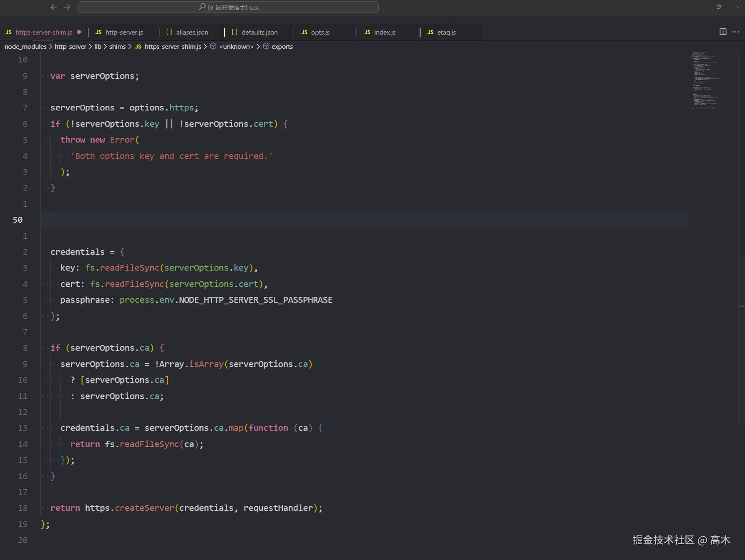Viewport: 745px width, 560px height.
Task: Click 'createServer' in the return statement
Action: tap(144, 508)
